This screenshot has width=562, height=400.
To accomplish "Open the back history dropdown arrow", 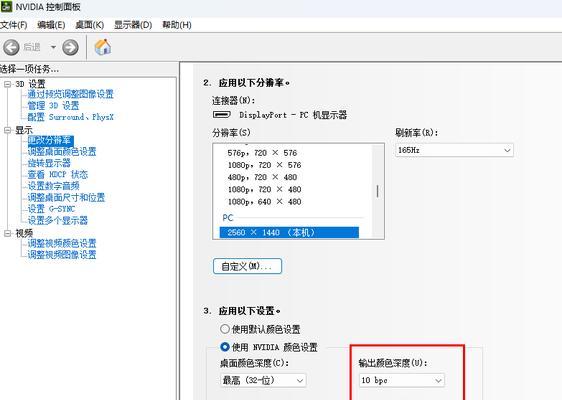I will pyautogui.click(x=53, y=47).
